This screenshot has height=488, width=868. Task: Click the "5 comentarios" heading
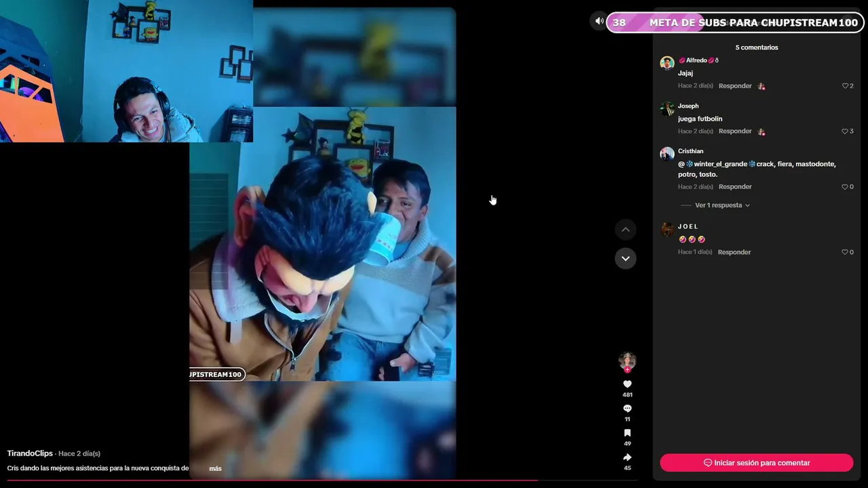coord(757,47)
